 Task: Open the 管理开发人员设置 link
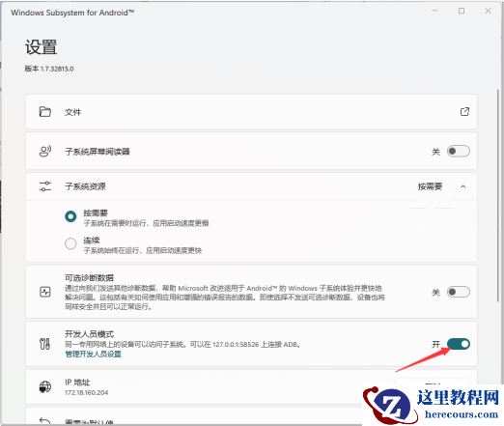(93, 355)
